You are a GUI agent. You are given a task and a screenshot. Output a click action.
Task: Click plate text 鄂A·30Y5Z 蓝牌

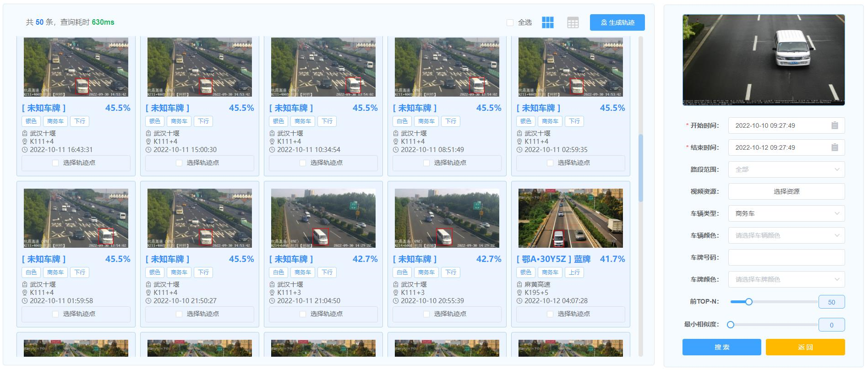pos(553,259)
